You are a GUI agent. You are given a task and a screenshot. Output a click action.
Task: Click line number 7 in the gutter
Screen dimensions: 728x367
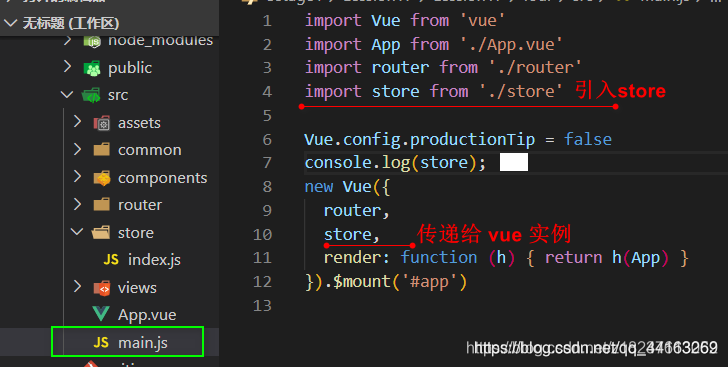tap(267, 163)
